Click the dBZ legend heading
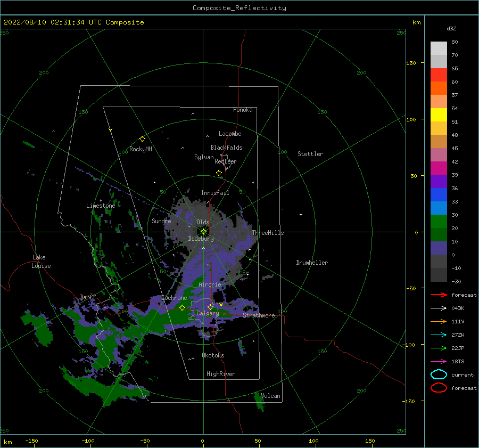479x448 pixels. pos(451,28)
